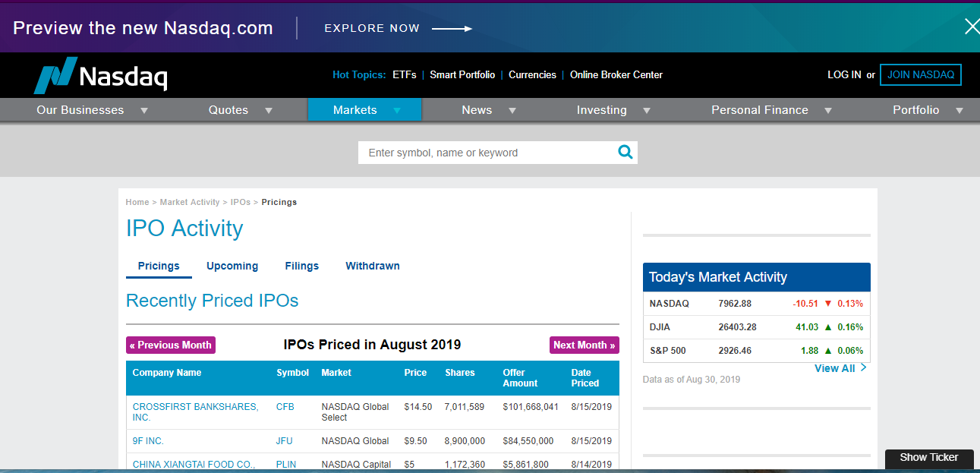Click the S&P 500 index row label

click(668, 351)
